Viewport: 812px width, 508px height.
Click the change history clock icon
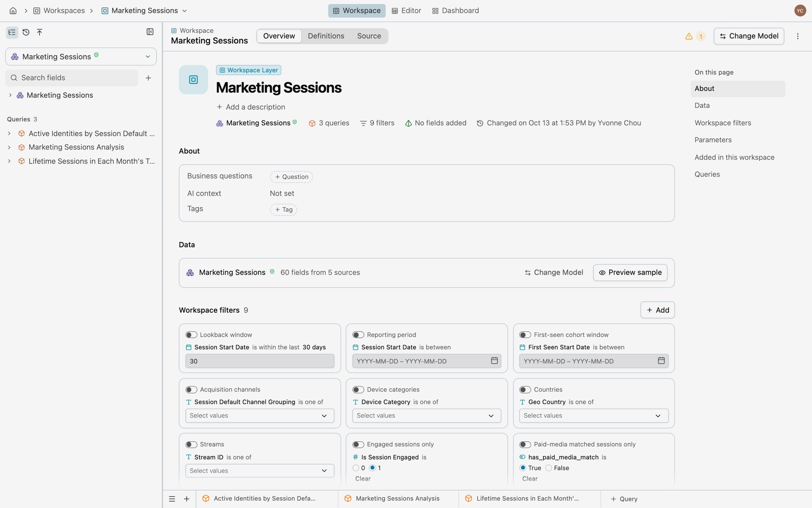click(x=480, y=123)
